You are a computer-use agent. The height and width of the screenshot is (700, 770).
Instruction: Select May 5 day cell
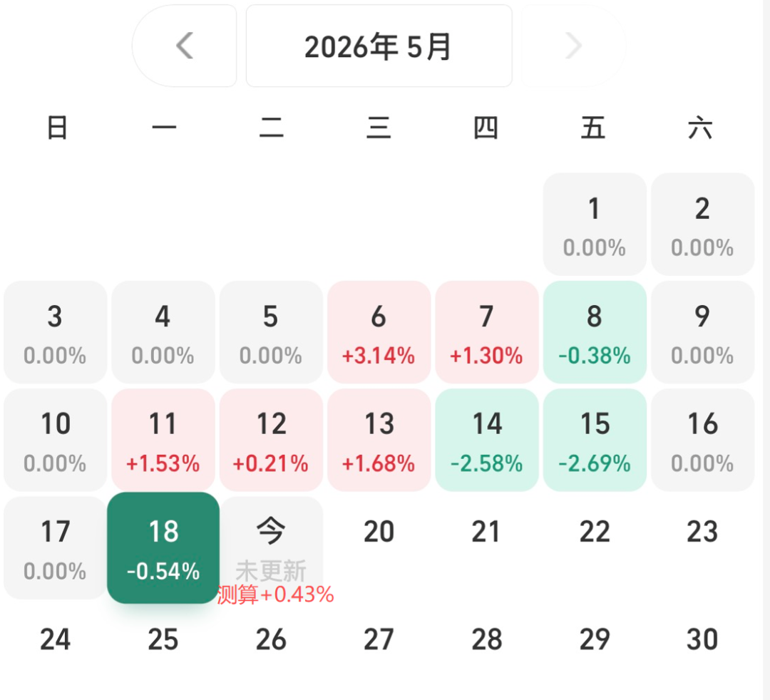tap(271, 332)
